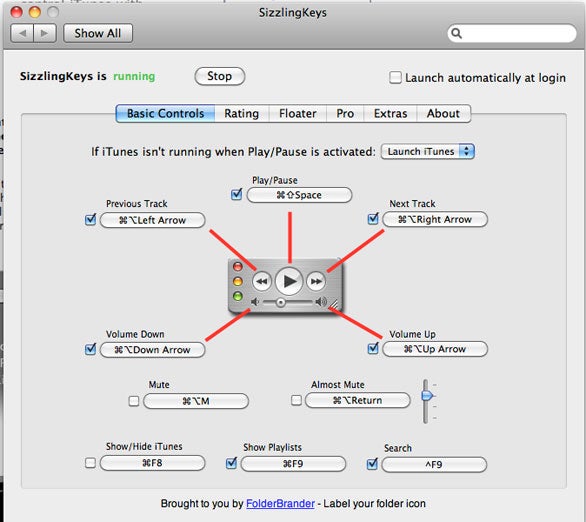Click the Show Playlists shortcut field

(293, 464)
